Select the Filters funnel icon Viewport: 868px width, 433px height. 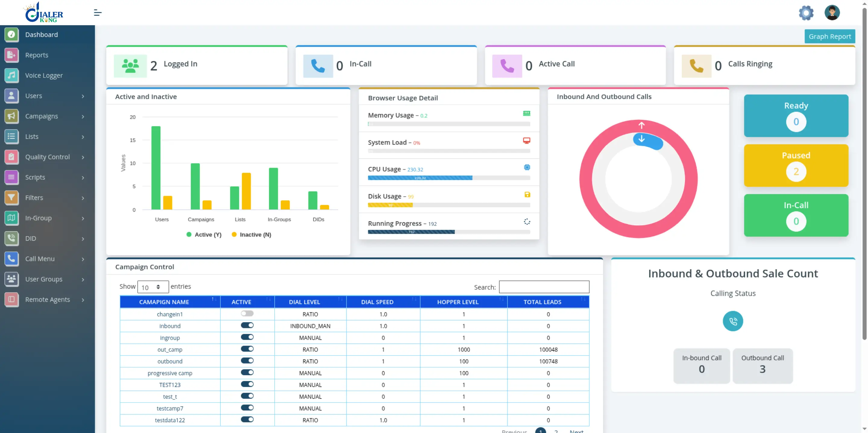12,198
